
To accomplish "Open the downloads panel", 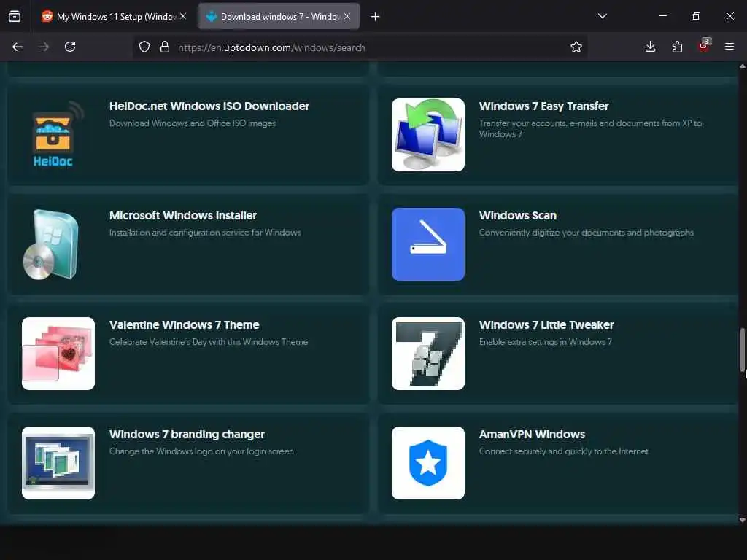I will click(x=650, y=47).
